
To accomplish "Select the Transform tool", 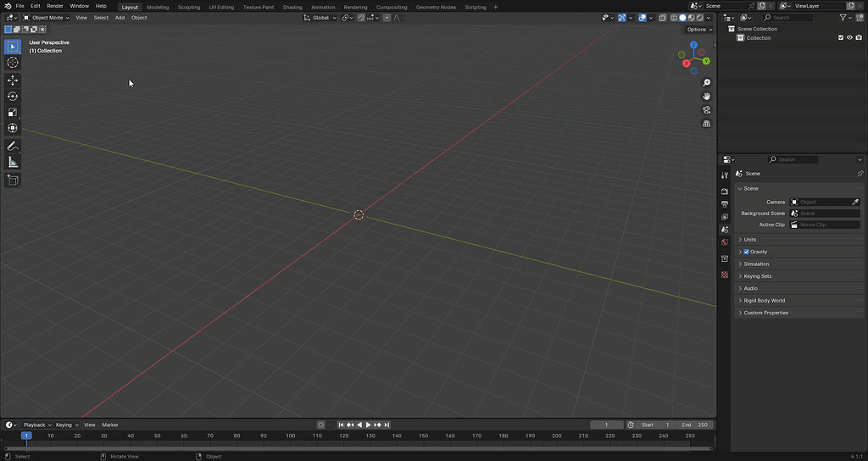I will 12,128.
